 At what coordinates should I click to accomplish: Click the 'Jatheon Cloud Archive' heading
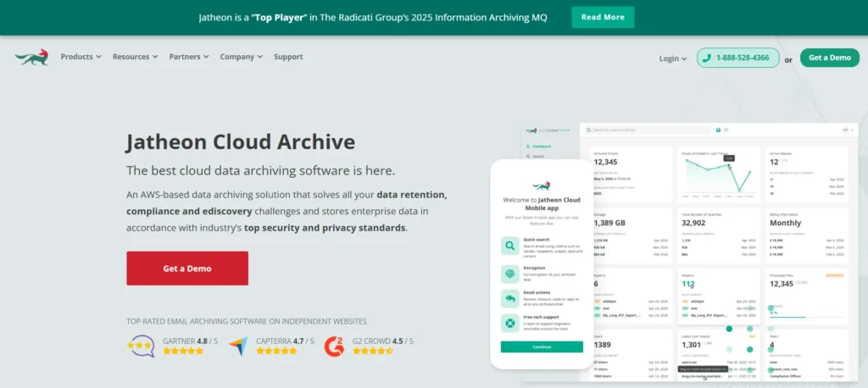[x=241, y=142]
